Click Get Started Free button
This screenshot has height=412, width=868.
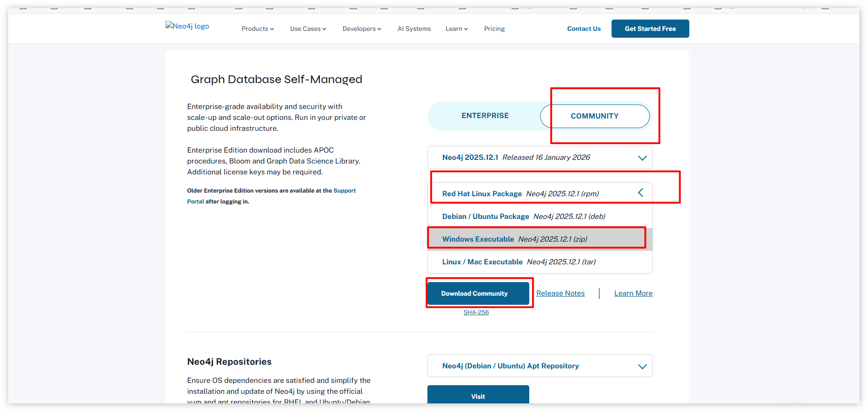click(x=650, y=29)
